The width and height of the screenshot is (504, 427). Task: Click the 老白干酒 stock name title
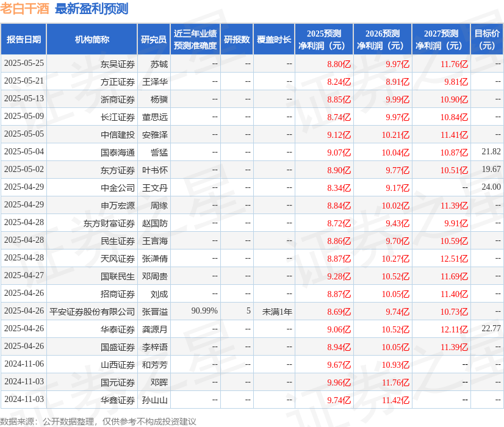tap(24, 9)
